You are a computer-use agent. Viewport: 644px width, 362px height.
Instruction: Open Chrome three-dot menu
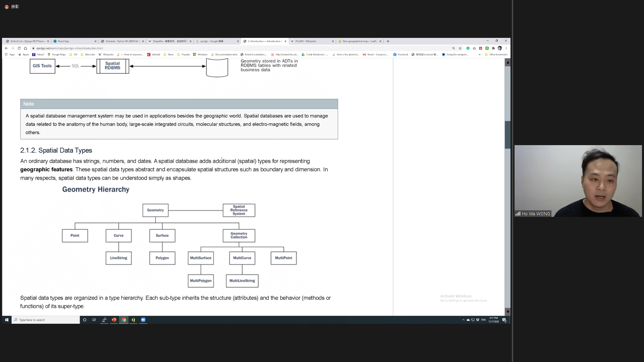pyautogui.click(x=506, y=48)
